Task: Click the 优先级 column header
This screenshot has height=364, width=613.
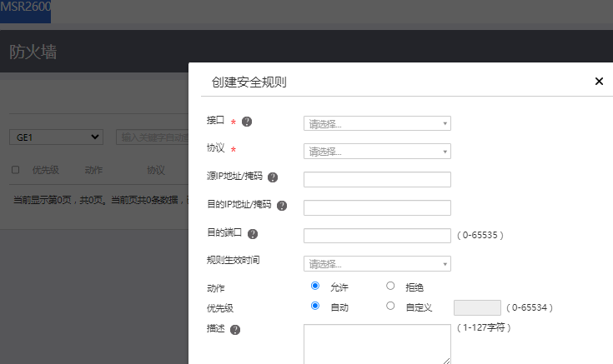Action: [46, 170]
